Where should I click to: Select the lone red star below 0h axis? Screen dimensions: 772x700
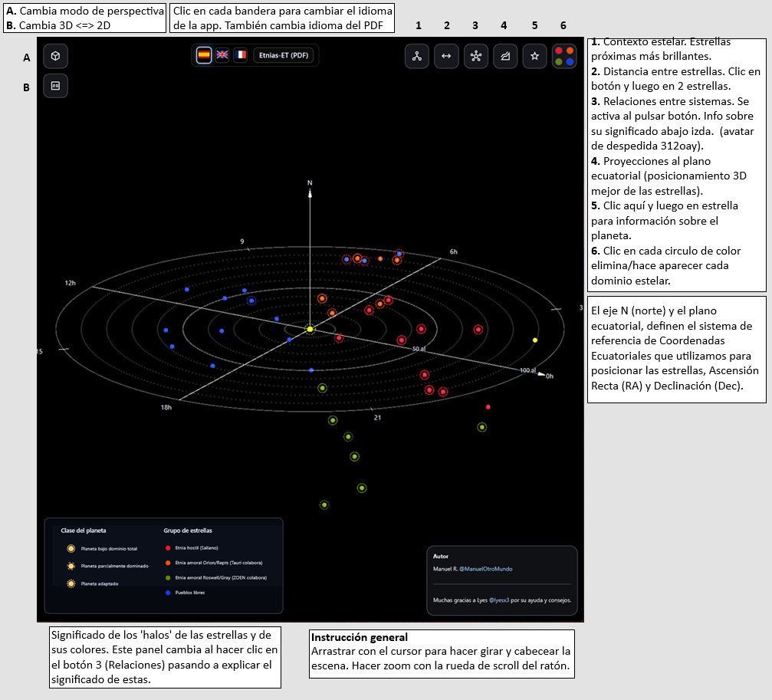click(488, 407)
